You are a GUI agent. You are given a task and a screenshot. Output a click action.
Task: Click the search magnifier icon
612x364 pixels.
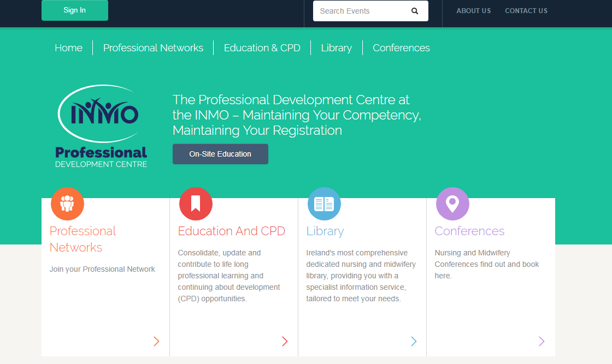415,11
